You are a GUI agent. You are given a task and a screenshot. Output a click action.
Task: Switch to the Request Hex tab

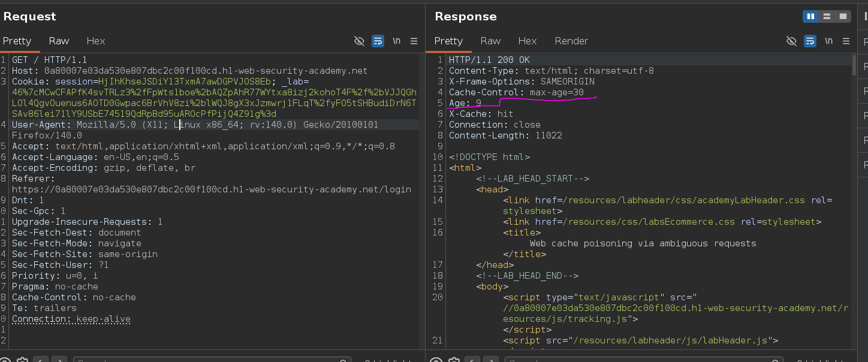click(x=96, y=41)
